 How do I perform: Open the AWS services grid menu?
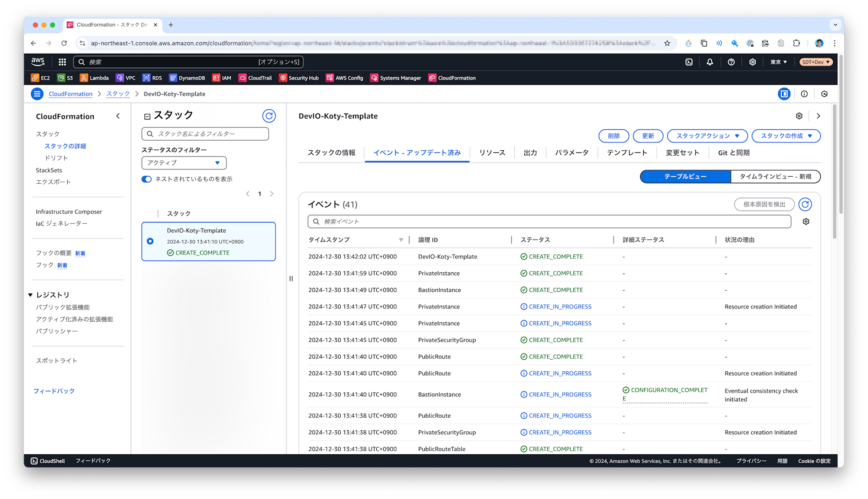point(62,62)
